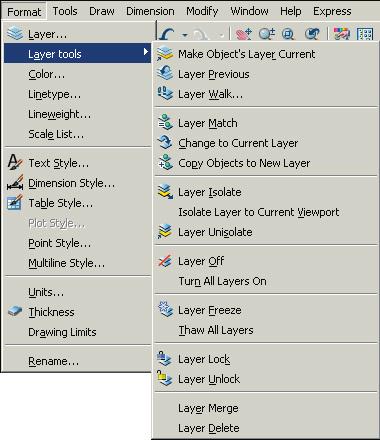The height and width of the screenshot is (440, 380).
Task: Open Multiline Style… from the menu
Action: pyautogui.click(x=77, y=263)
